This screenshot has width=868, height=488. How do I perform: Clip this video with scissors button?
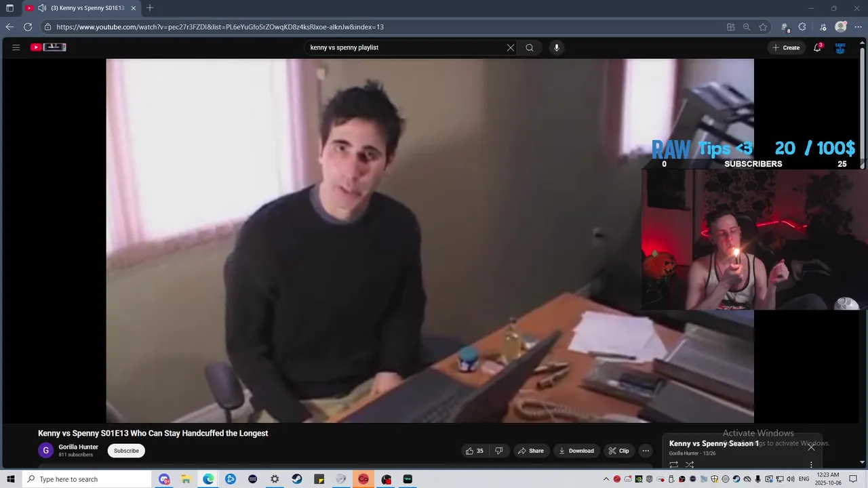click(x=618, y=451)
